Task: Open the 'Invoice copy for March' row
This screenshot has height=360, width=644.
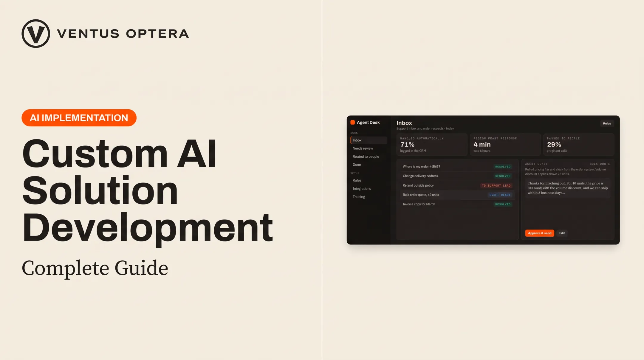Action: tap(457, 204)
